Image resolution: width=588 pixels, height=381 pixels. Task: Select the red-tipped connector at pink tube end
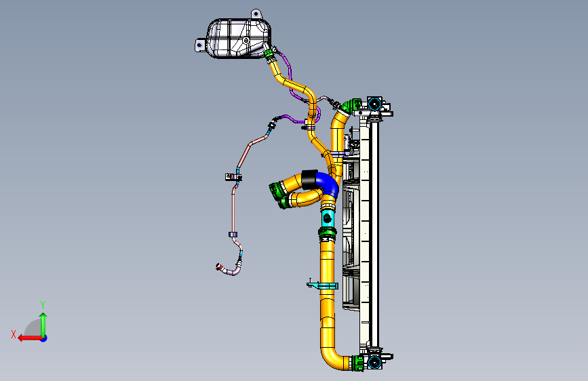pyautogui.click(x=219, y=267)
